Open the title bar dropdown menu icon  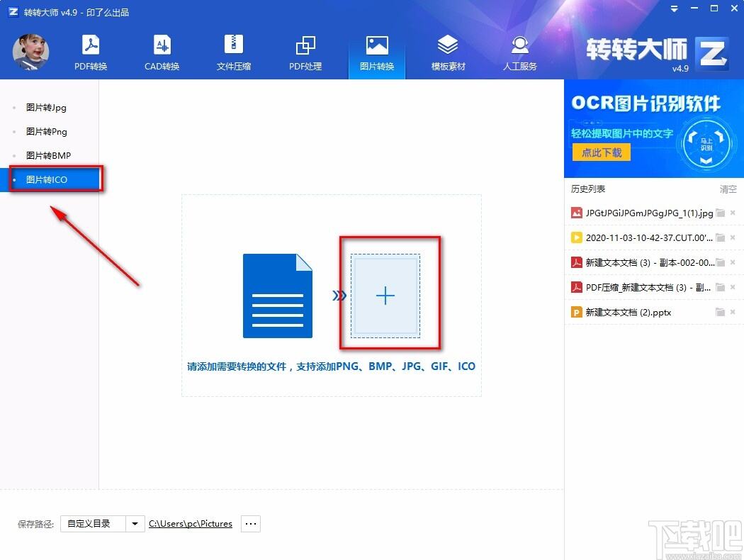click(x=674, y=9)
